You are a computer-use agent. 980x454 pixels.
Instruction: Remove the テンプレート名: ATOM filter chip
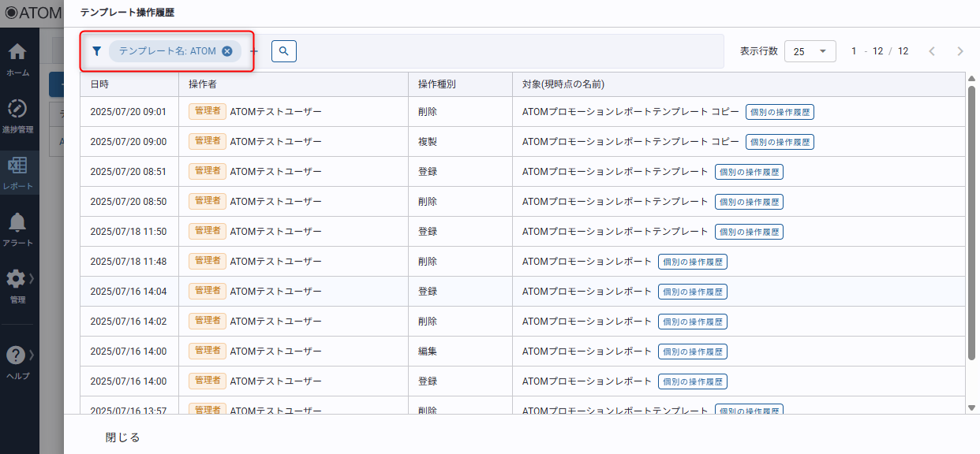pos(227,51)
